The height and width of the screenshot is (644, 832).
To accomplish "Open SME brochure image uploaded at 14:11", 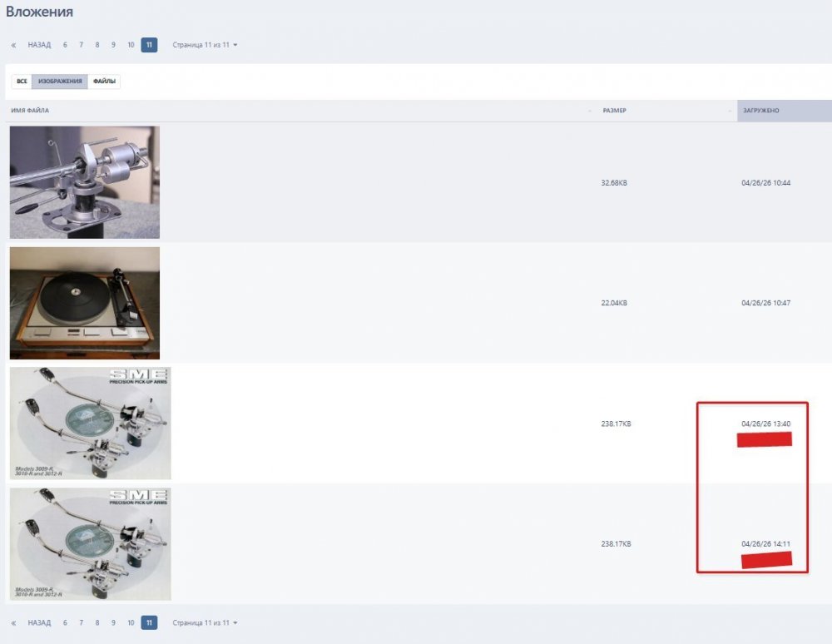I will coord(90,544).
